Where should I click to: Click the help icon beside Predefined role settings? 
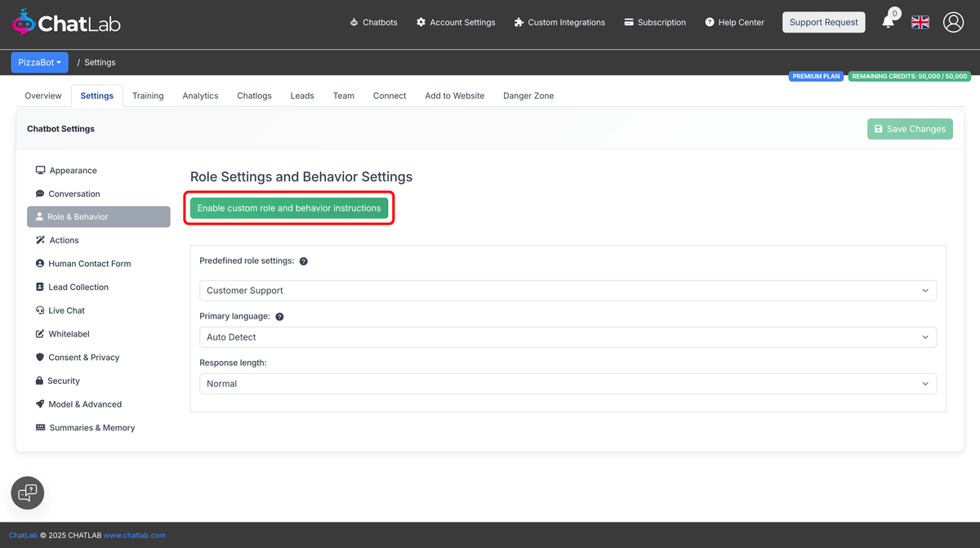(x=303, y=261)
